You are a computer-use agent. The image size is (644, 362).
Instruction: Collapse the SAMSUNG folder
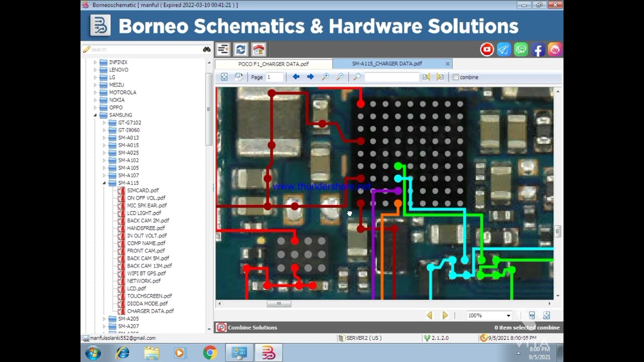(x=95, y=115)
